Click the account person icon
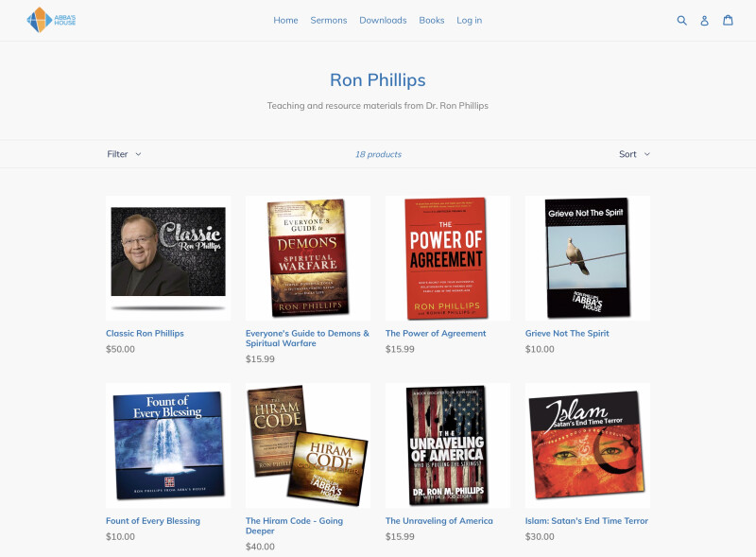Image resolution: width=756 pixels, height=557 pixels. pyautogui.click(x=704, y=20)
